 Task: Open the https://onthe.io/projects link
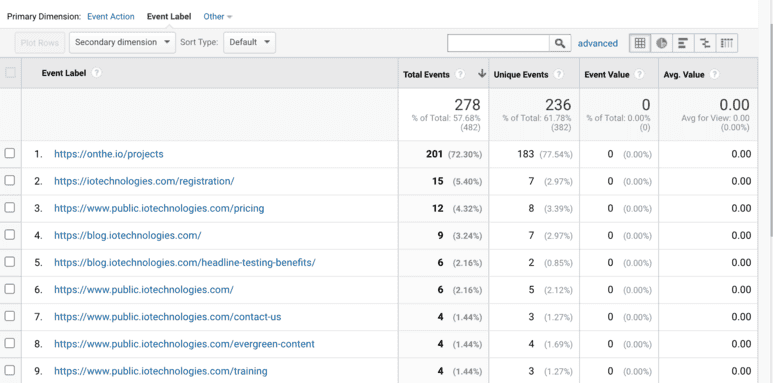tap(108, 154)
